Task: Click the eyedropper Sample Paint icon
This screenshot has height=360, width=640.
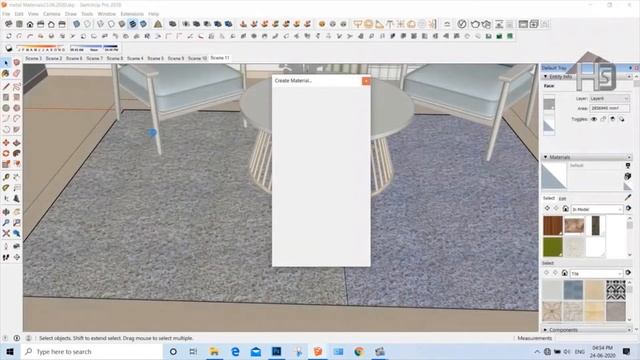Action: [628, 198]
